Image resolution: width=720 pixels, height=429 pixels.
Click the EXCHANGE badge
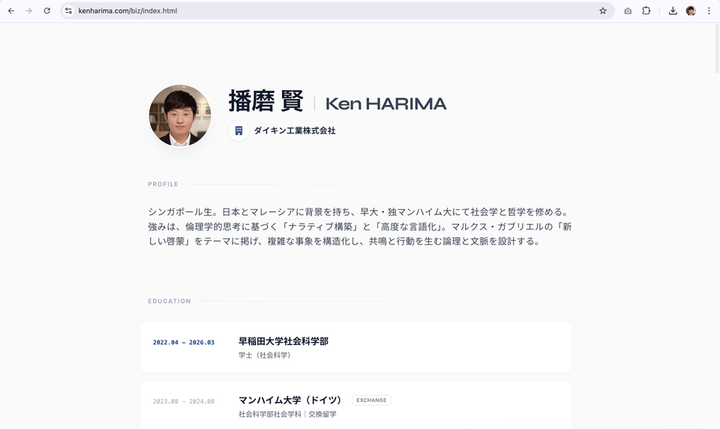pyautogui.click(x=371, y=400)
